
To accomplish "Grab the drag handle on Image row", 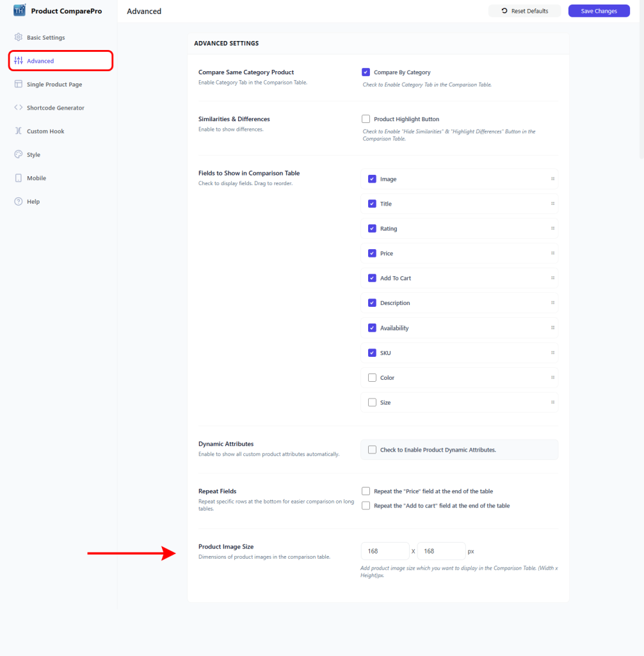I will point(552,179).
